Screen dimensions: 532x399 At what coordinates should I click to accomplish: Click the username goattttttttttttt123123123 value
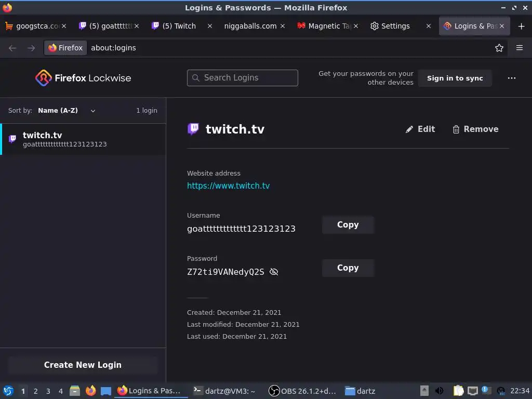(241, 229)
